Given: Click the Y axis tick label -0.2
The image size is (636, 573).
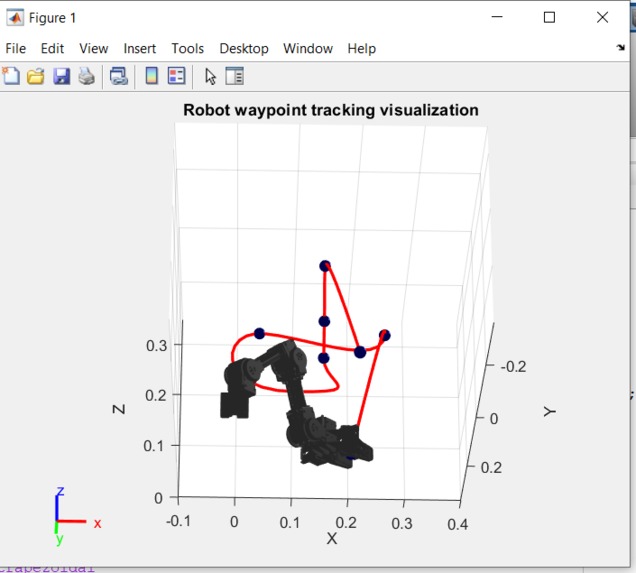Looking at the screenshot, I should [514, 367].
